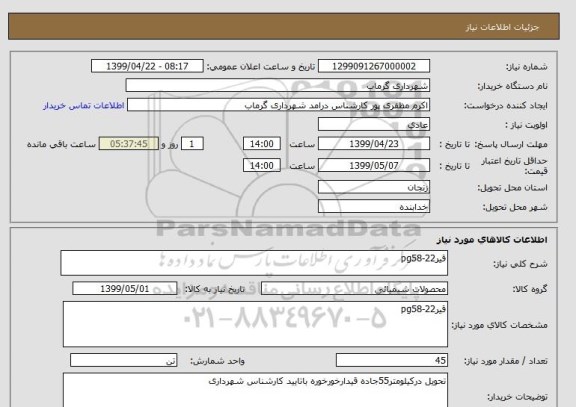Click the label اولویت نیاز
The width and height of the screenshot is (576, 407).
(526, 125)
